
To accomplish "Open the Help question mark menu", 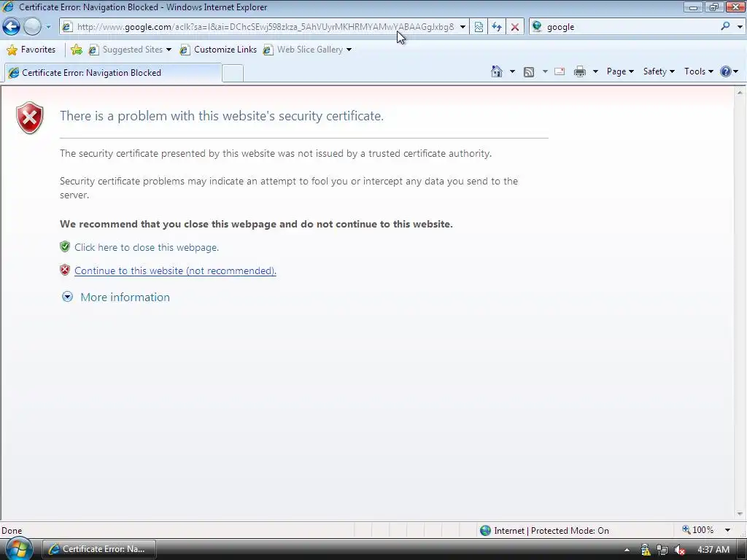I will (x=729, y=72).
